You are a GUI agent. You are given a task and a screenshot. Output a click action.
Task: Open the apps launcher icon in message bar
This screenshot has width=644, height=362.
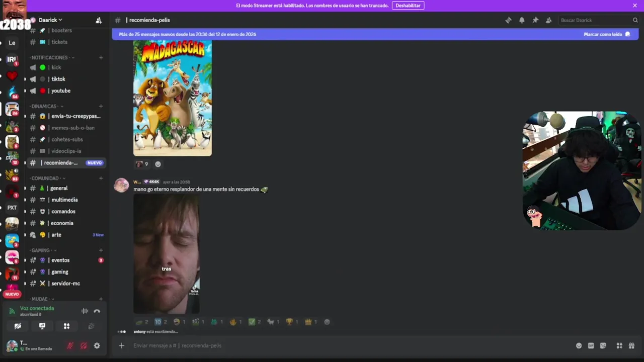(619, 345)
